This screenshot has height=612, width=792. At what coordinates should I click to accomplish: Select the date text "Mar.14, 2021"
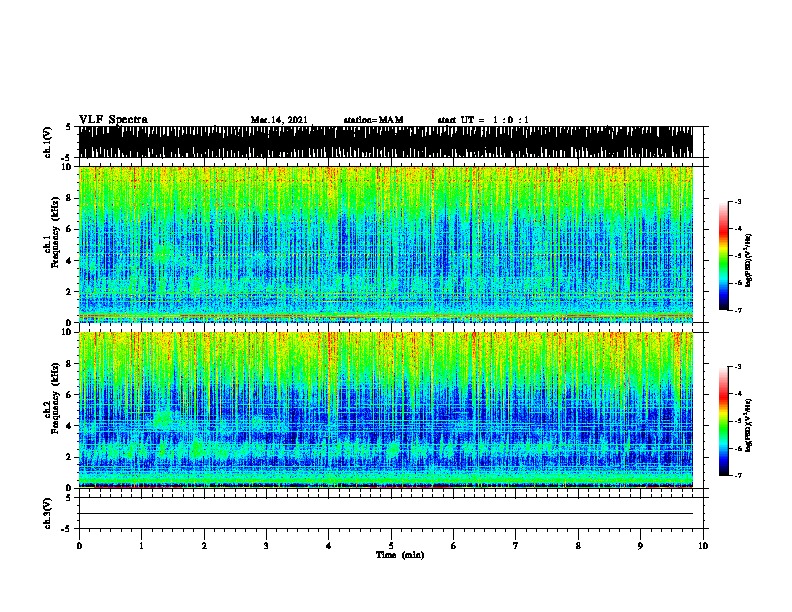point(279,120)
